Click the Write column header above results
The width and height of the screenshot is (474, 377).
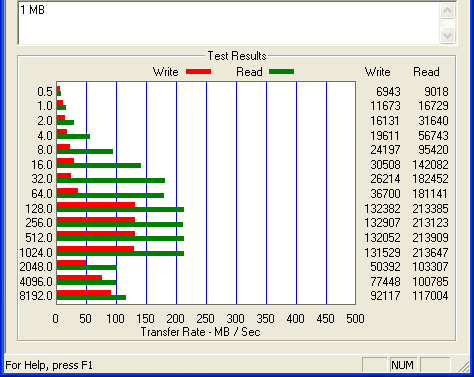pyautogui.click(x=378, y=72)
